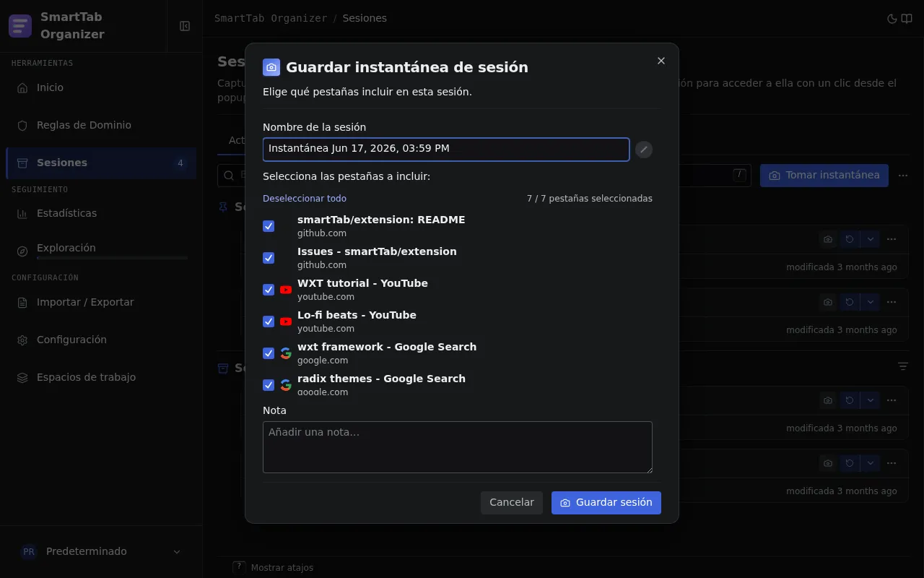924x578 pixels.
Task: Click the tab title 'radix themes - Google Search'
Action: (x=381, y=379)
